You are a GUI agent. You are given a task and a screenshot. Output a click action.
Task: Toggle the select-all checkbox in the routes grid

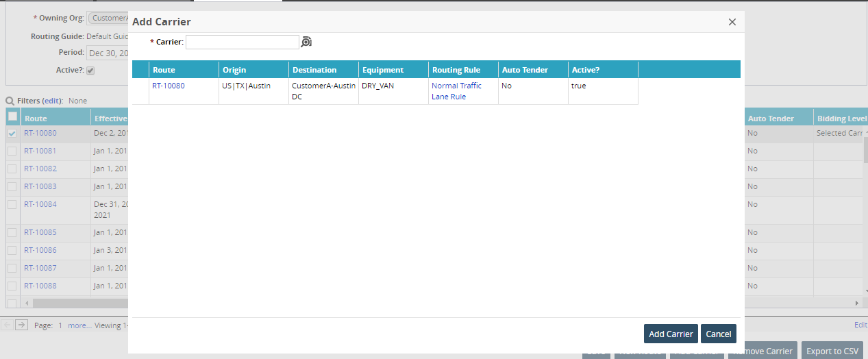tap(12, 116)
